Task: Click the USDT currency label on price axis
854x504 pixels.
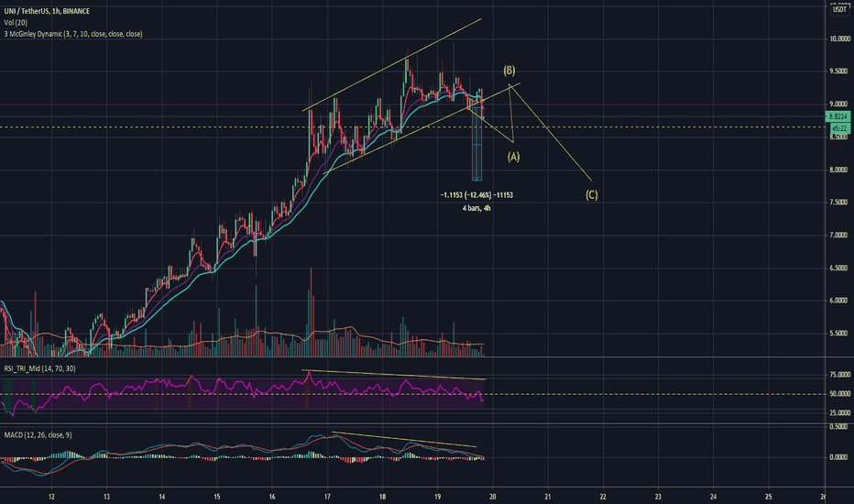Action: (839, 9)
